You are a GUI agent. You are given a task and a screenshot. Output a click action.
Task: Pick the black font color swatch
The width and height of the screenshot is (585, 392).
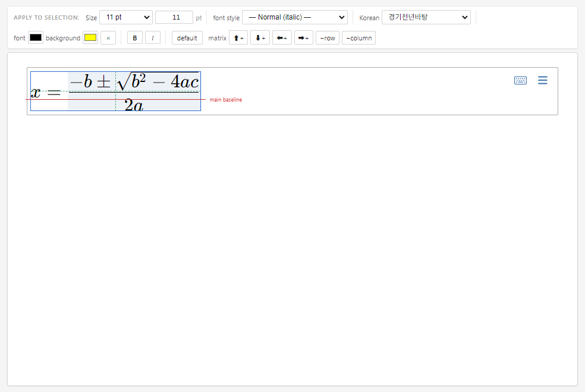click(x=36, y=37)
